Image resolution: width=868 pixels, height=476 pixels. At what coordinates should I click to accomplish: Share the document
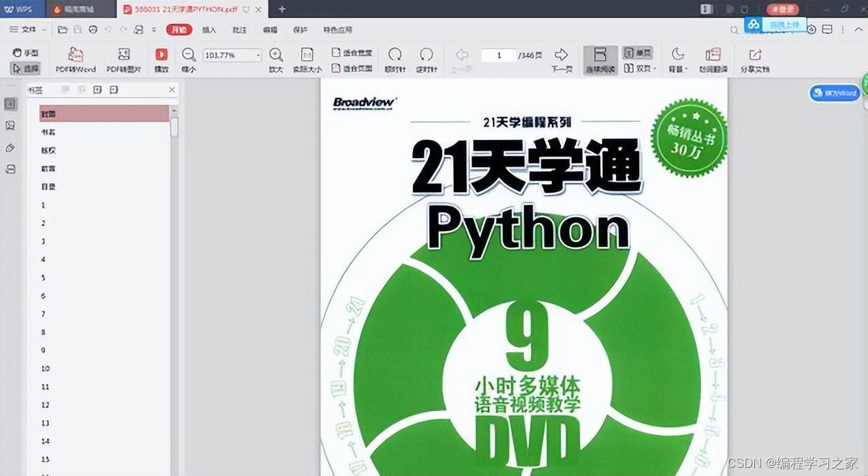tap(754, 60)
